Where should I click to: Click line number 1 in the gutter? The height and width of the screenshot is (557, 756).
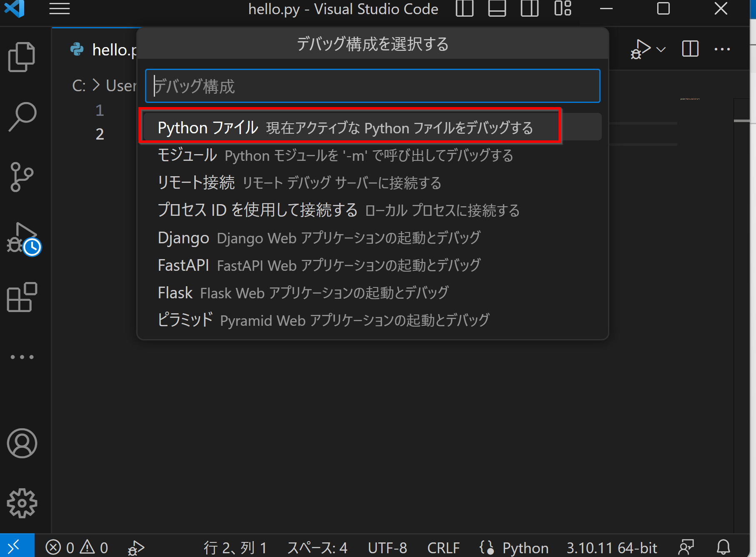tap(100, 110)
